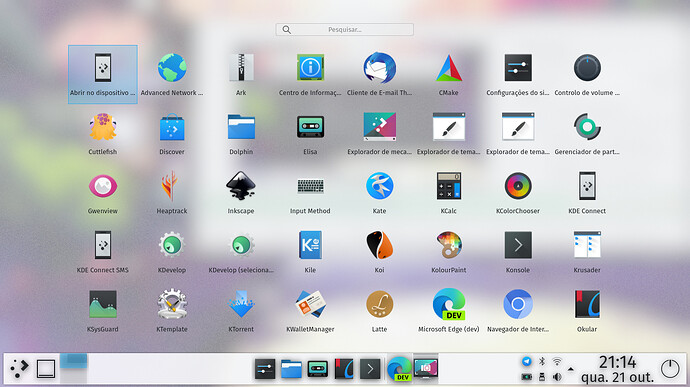
Task: Expand hidden system tray icons arrow
Action: point(571,369)
